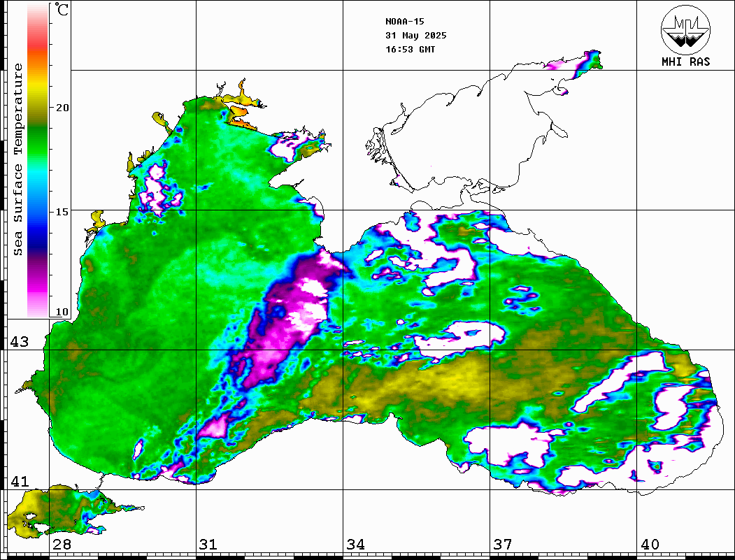Click longitude label '40'
735x560 pixels.
[650, 545]
